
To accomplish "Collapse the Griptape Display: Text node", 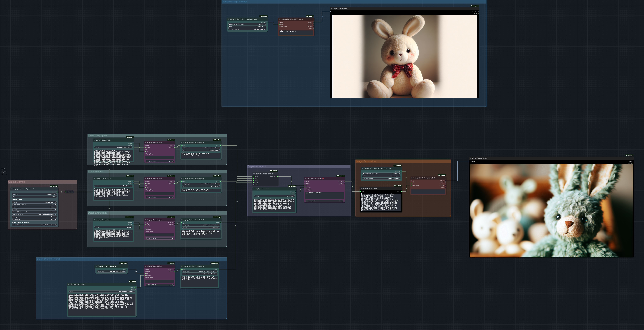I will [361, 188].
